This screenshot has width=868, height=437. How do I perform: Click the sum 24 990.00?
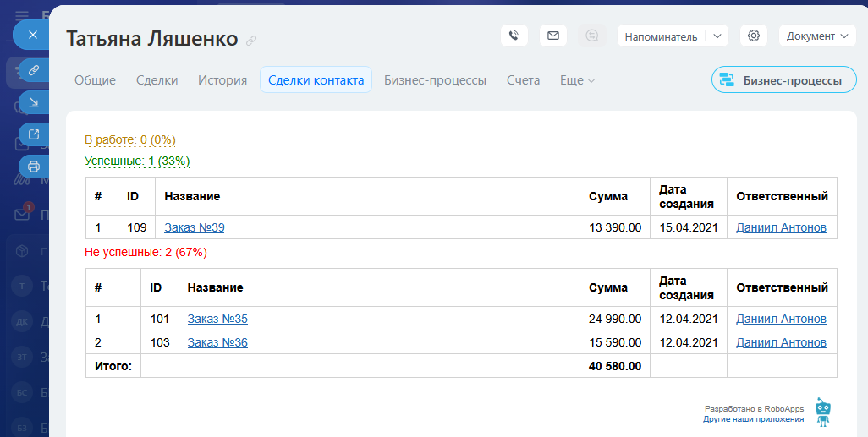[x=615, y=320]
